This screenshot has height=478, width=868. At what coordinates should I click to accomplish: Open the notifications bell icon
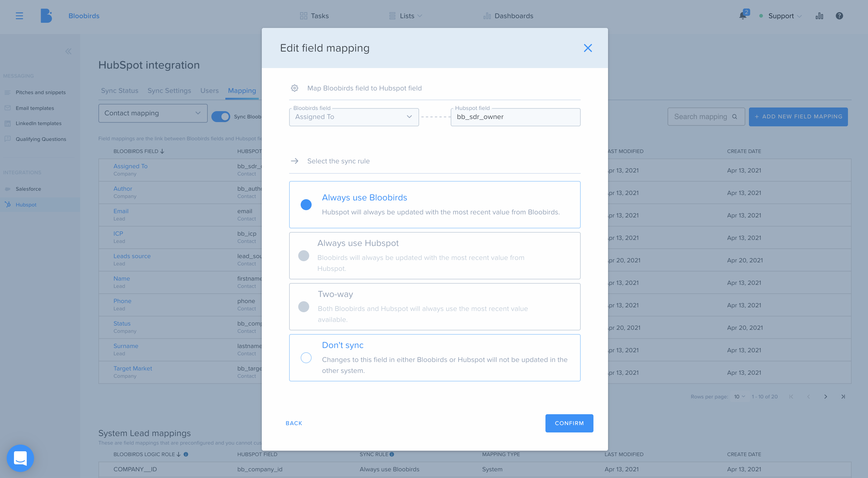click(742, 16)
